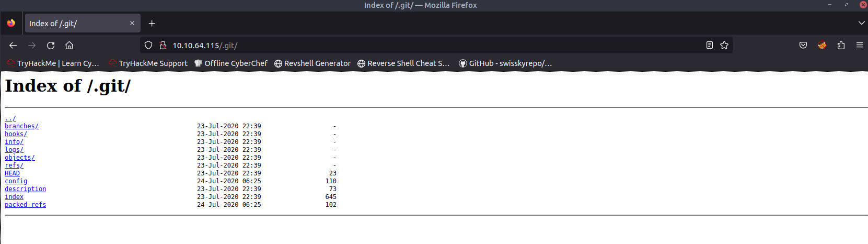Image resolution: width=868 pixels, height=244 pixels.
Task: Open the Extensions puzzle icon
Action: pyautogui.click(x=841, y=46)
